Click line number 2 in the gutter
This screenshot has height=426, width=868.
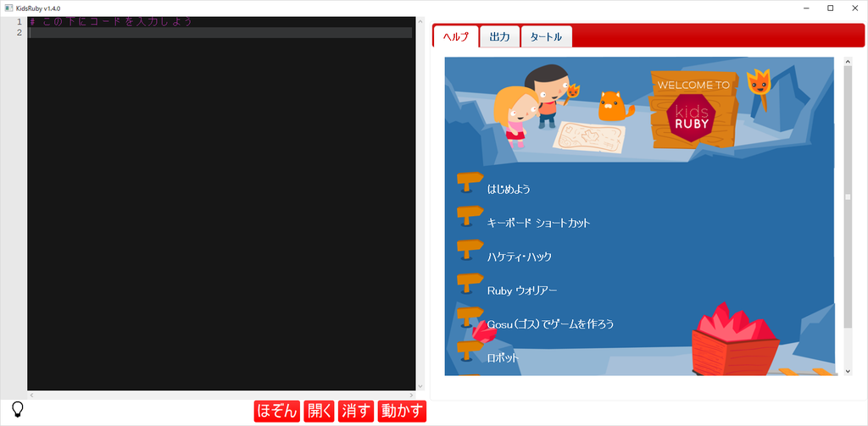point(19,33)
